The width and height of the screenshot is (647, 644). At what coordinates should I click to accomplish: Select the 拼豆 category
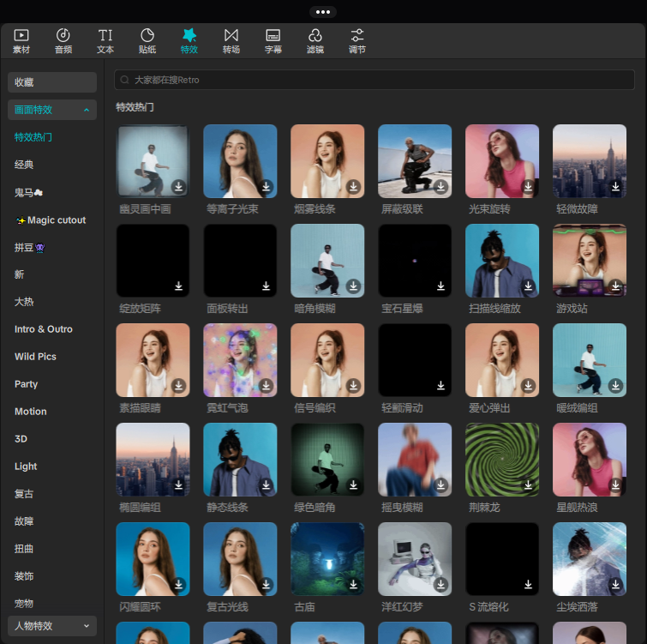(x=30, y=247)
